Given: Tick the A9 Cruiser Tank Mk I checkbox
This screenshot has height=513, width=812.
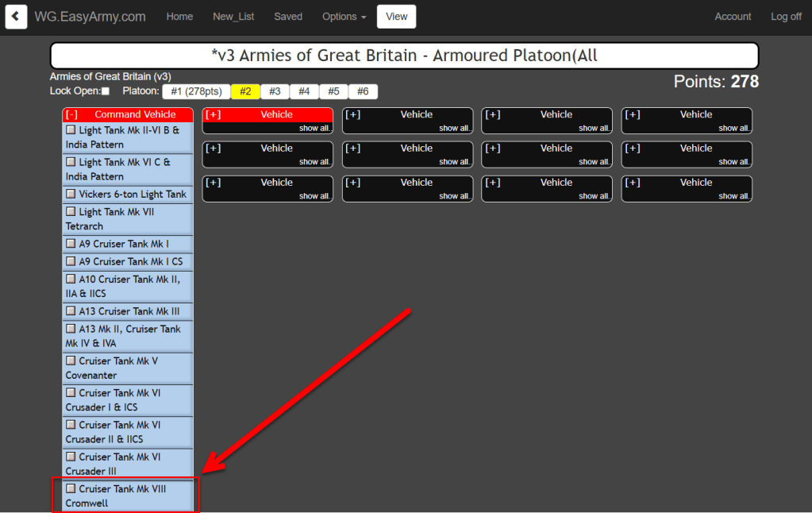Looking at the screenshot, I should point(71,244).
